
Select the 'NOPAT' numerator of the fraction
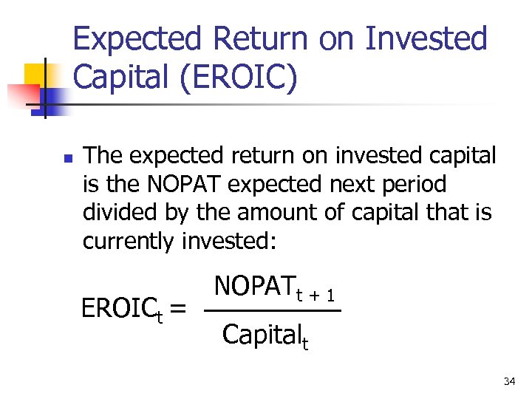click(x=253, y=284)
